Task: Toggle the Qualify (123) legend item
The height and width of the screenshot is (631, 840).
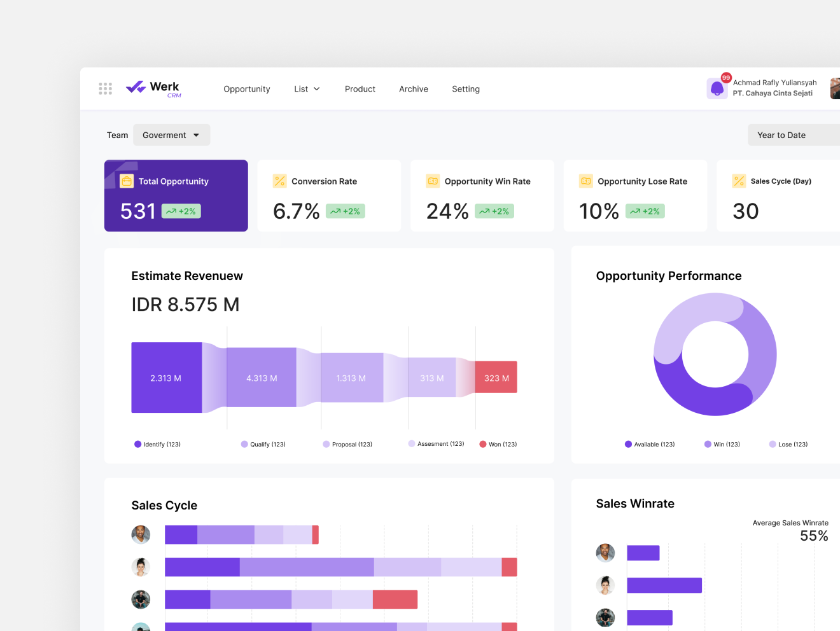Action: point(263,445)
